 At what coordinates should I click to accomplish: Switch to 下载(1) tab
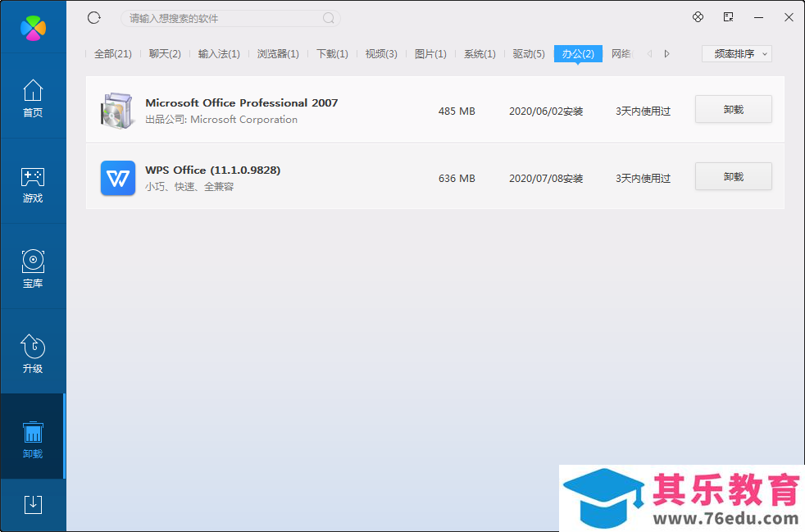pyautogui.click(x=332, y=54)
